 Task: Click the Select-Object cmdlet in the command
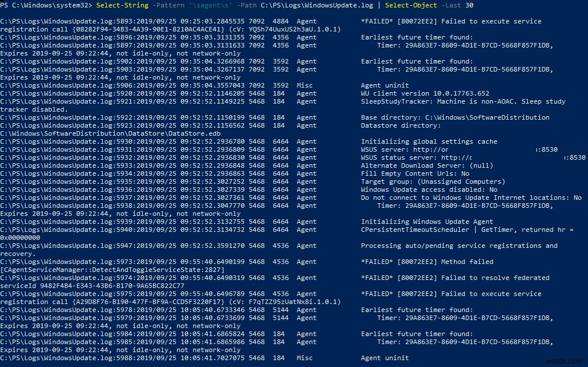411,5
